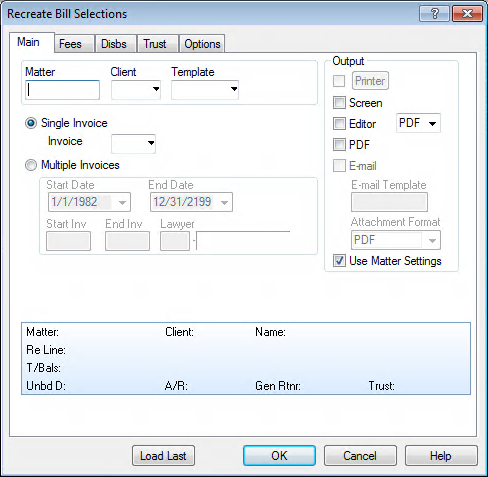
Task: Click the Start Inv field
Action: 68,241
